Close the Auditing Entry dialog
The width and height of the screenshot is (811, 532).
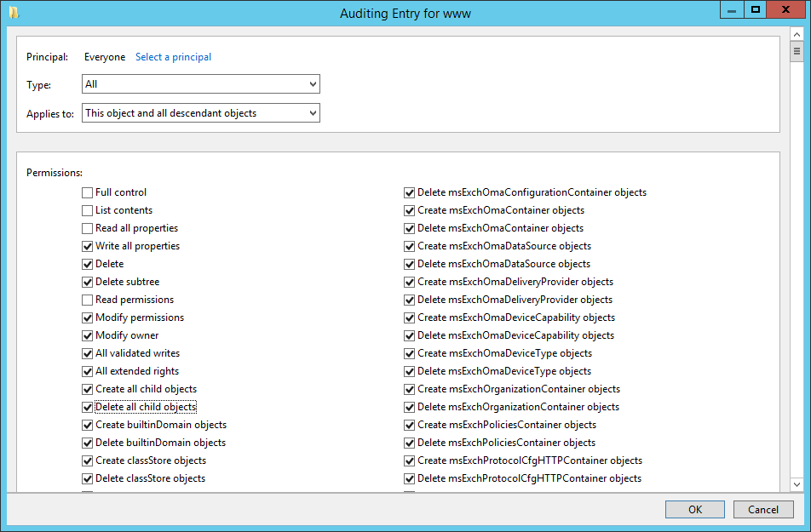(785, 10)
